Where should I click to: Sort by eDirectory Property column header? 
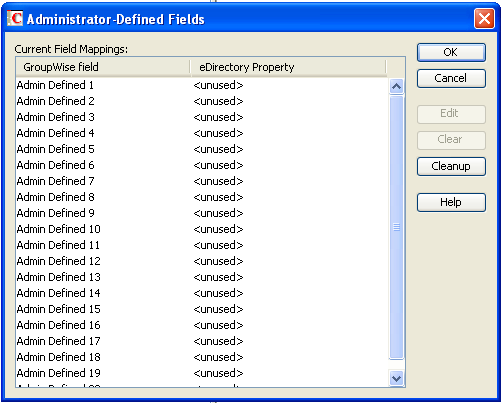click(288, 67)
